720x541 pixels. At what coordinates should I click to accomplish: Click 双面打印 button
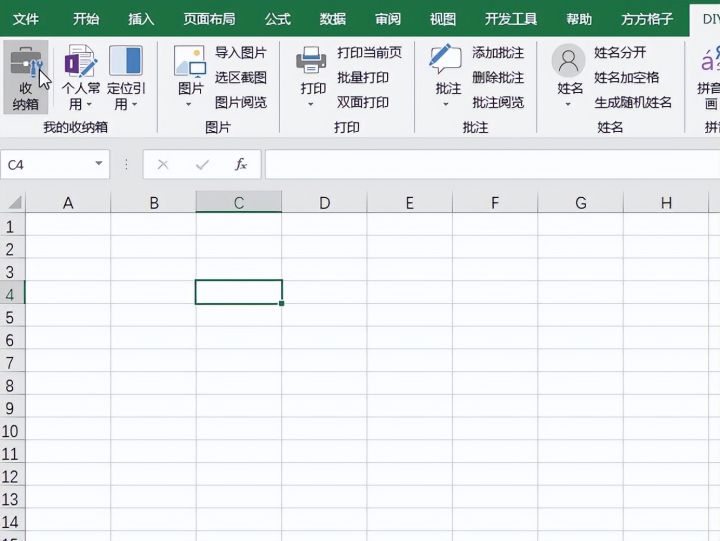(x=363, y=102)
